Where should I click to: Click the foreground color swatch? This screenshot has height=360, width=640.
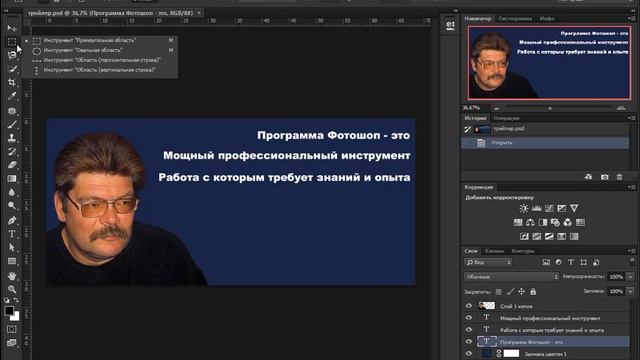[9, 311]
